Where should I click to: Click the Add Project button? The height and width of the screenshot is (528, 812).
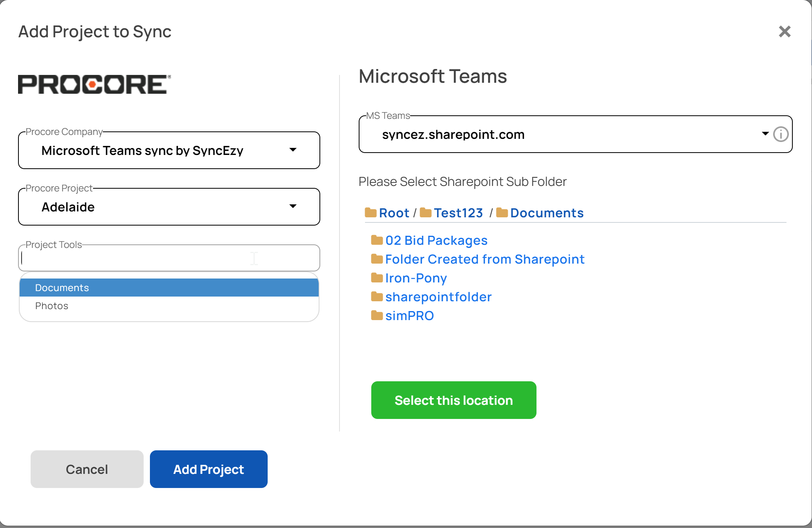[209, 469]
